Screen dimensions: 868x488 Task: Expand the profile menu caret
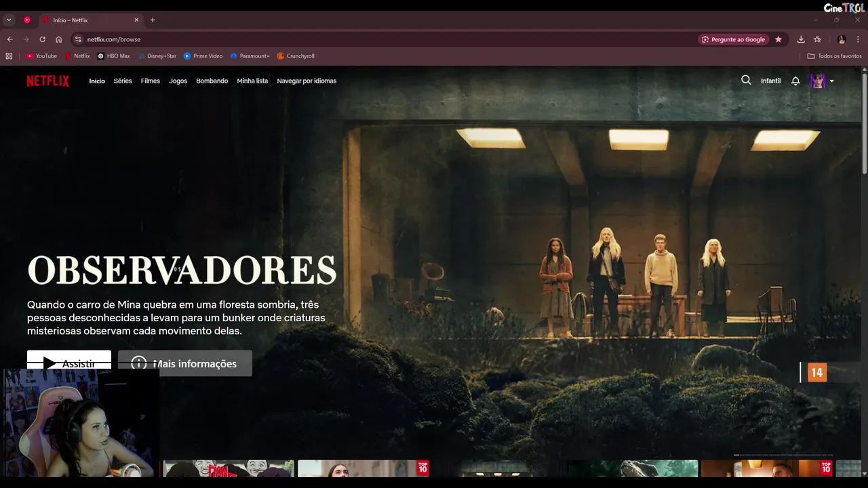click(832, 81)
